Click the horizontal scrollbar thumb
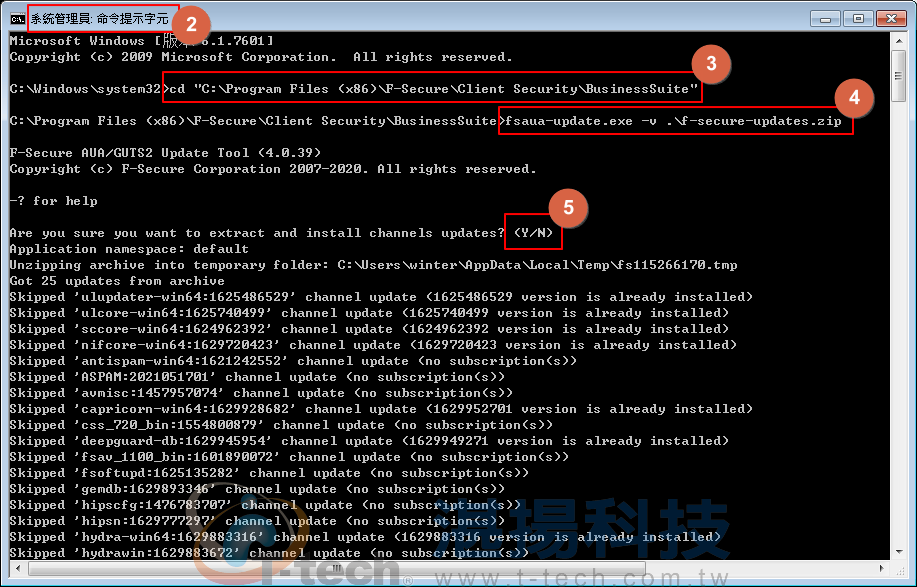The image size is (917, 587). [337, 568]
